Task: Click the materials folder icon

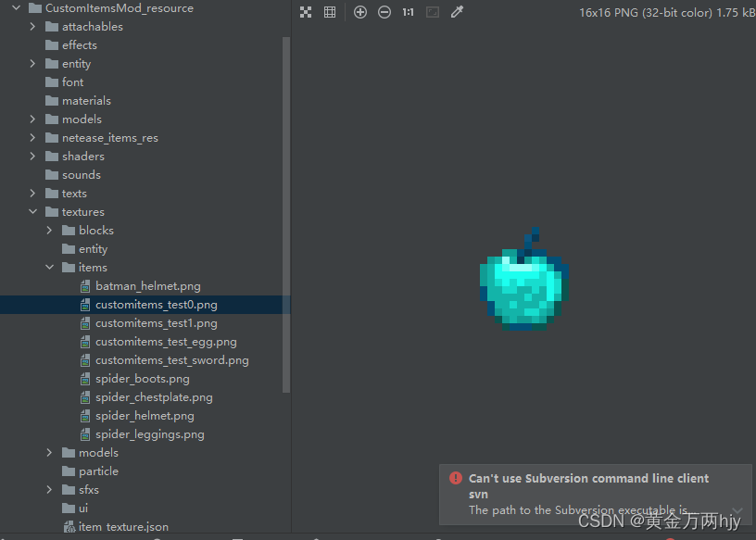Action: tap(52, 101)
